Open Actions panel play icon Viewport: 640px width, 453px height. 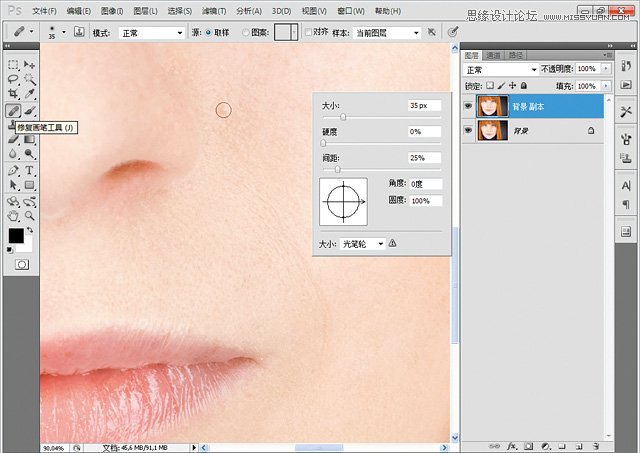coord(626,84)
